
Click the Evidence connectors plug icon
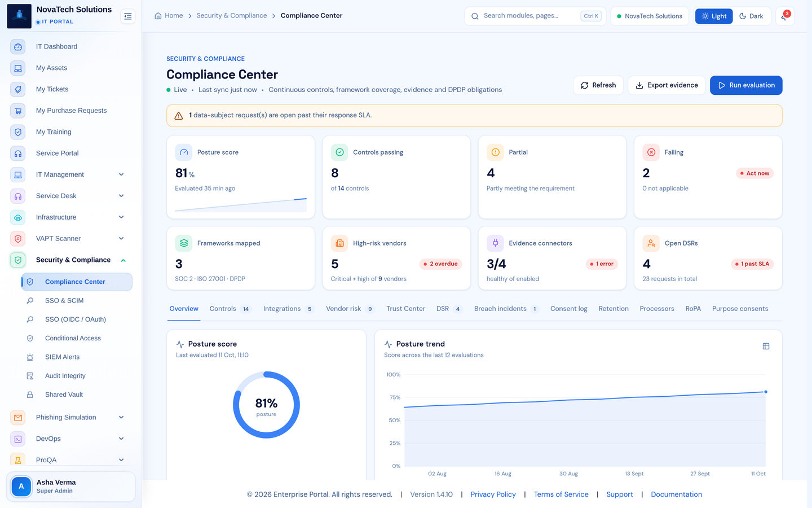coord(495,243)
